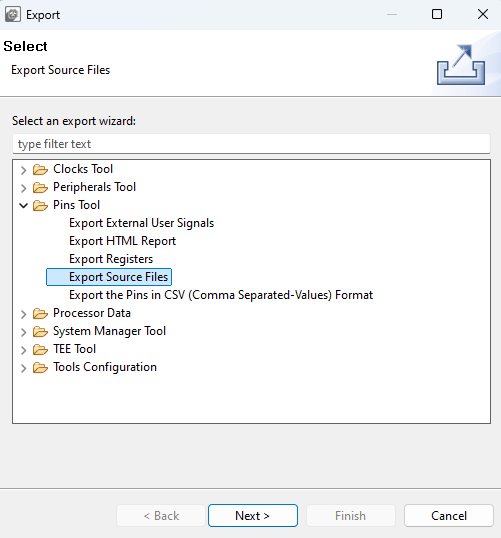Click the Cancel button
501x538 pixels.
coord(448,515)
